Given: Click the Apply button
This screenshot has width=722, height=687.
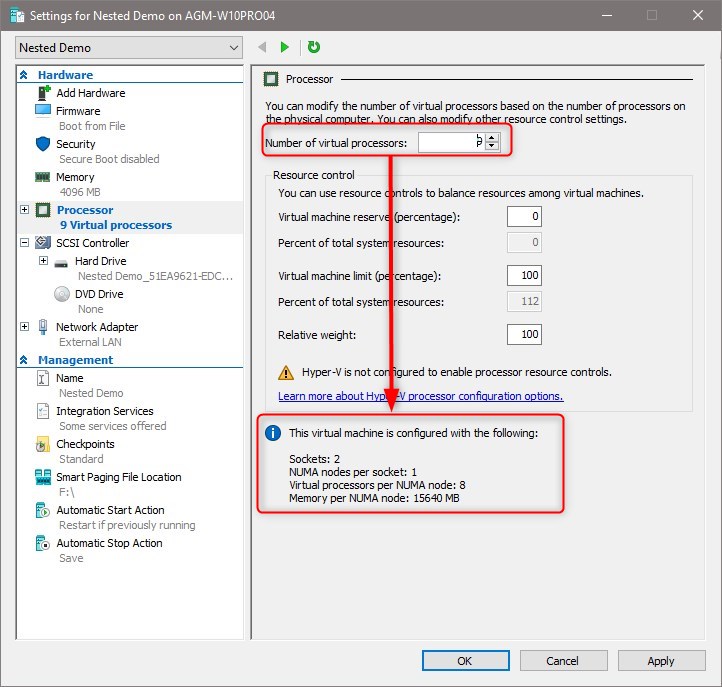Looking at the screenshot, I should click(661, 661).
